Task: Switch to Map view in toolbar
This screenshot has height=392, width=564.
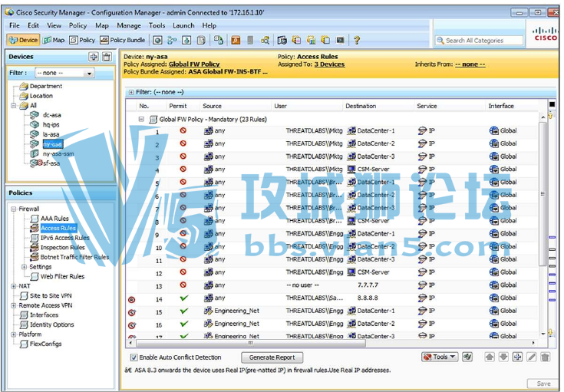Action: 54,40
